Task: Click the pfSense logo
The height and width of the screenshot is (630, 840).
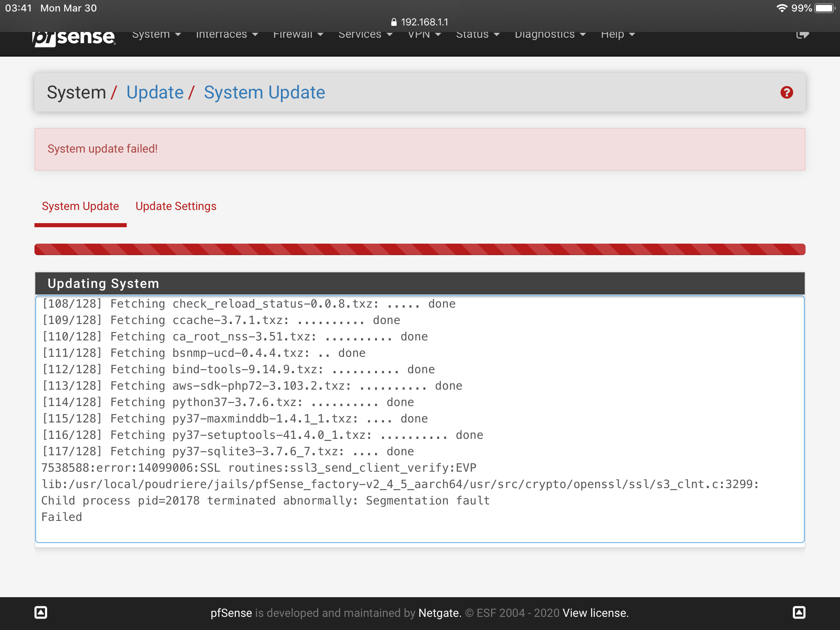Action: (x=74, y=38)
